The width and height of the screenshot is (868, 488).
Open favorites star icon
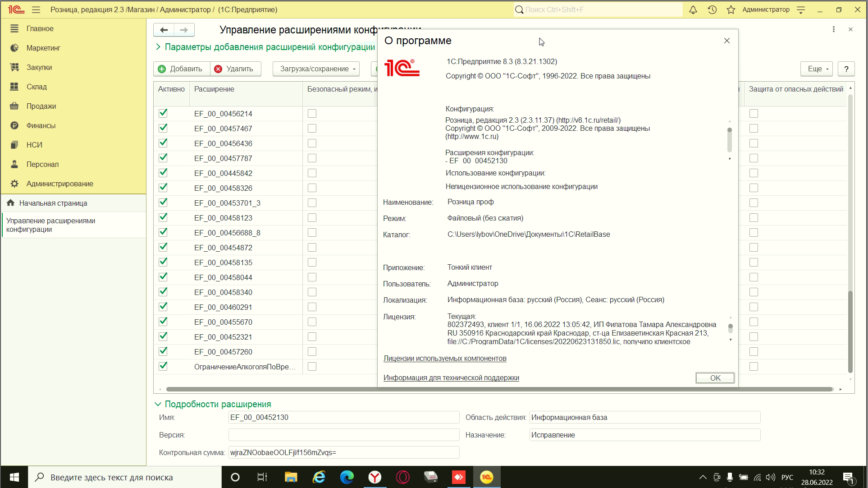(731, 9)
